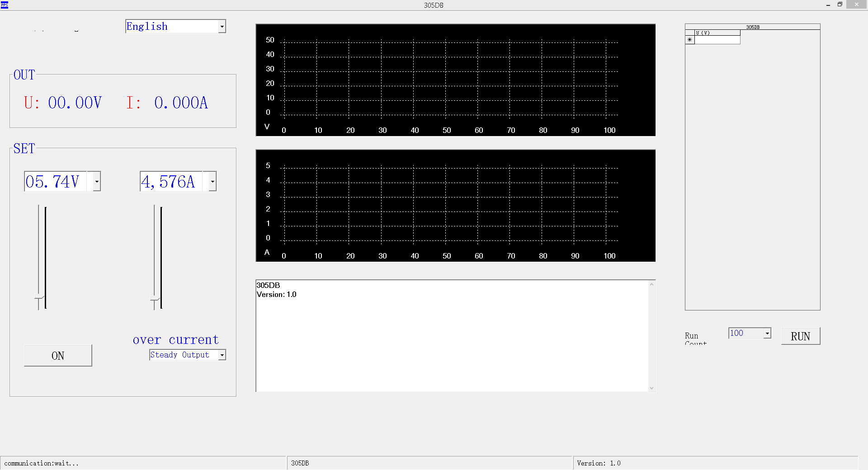Open the Run Count value dropdown
The width and height of the screenshot is (868, 470).
[x=767, y=333]
